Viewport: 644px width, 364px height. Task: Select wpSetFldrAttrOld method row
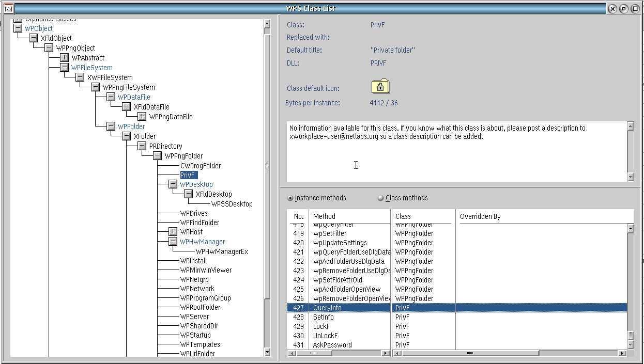click(x=457, y=280)
